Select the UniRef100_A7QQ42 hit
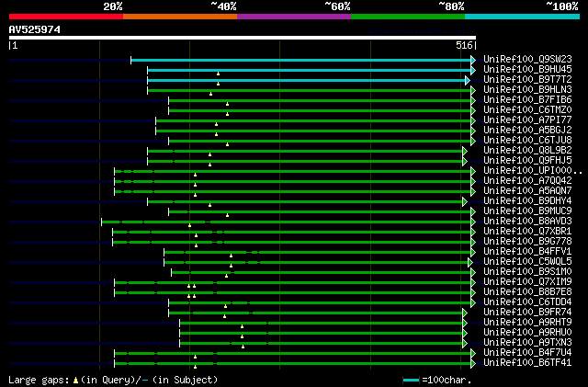 tap(527, 180)
